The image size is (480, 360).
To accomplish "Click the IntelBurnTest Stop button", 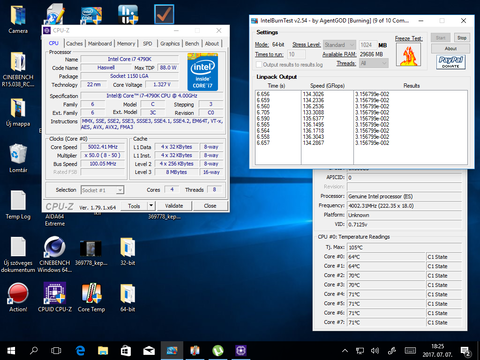I will 462,38.
